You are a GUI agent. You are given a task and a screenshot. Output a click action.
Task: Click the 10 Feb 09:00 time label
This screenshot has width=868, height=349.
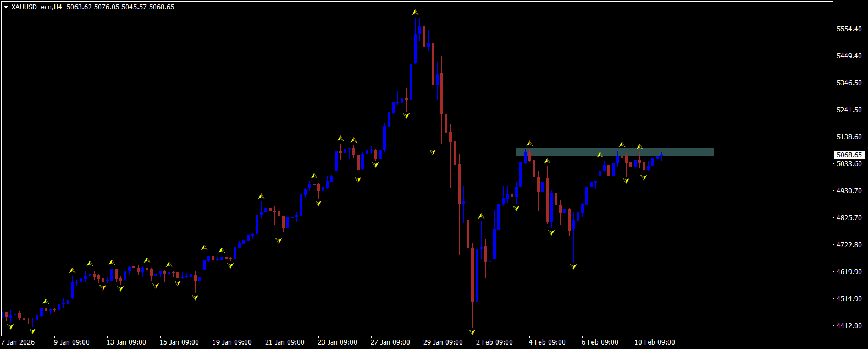(654, 342)
